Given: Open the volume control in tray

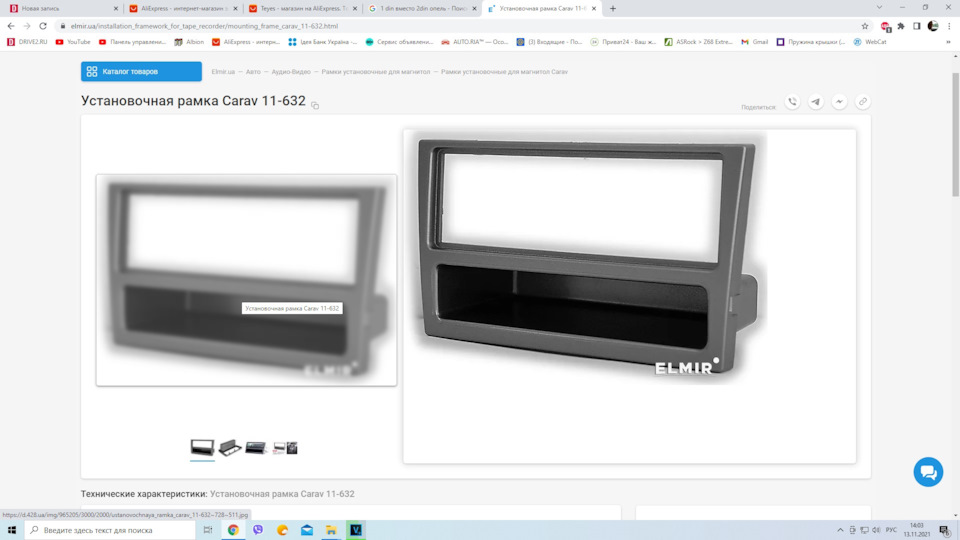Looking at the screenshot, I should [876, 530].
